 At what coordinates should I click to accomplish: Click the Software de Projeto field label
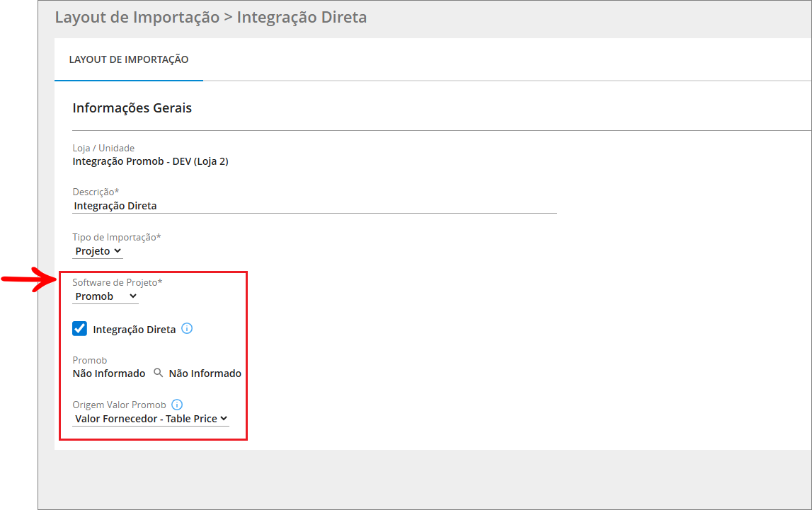[117, 282]
